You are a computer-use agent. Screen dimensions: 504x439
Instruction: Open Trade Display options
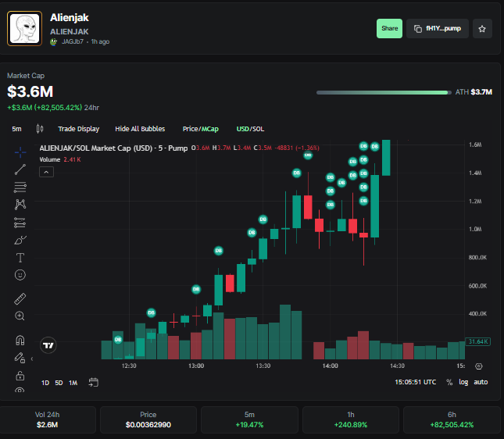(x=78, y=129)
